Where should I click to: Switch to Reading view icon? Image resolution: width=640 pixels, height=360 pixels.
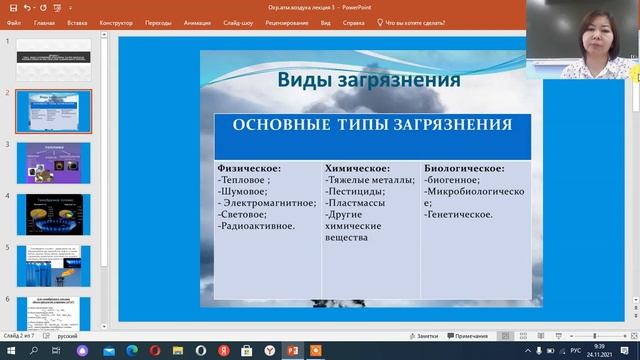[x=541, y=336]
